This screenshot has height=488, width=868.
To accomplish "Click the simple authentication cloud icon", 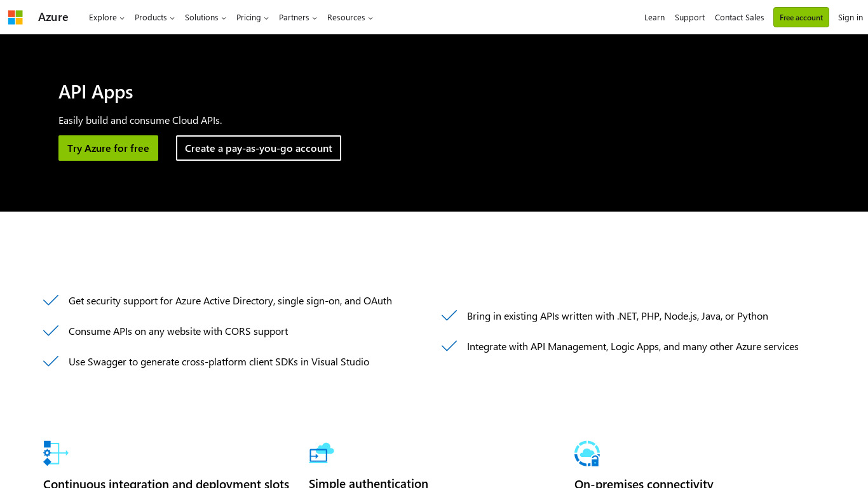I will click(322, 453).
